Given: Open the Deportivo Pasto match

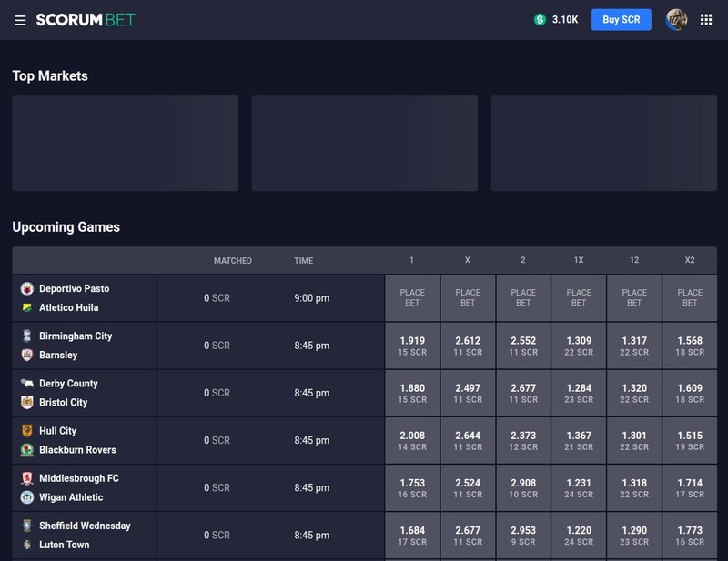Looking at the screenshot, I should pyautogui.click(x=84, y=298).
